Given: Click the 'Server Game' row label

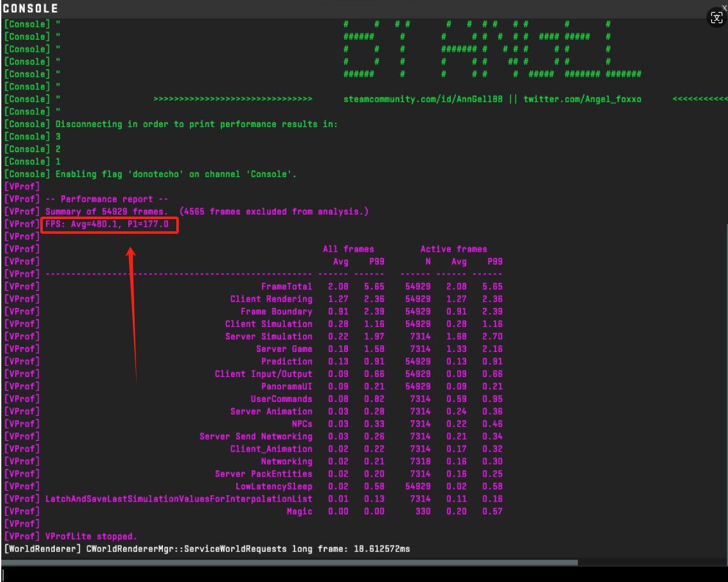Looking at the screenshot, I should 284,349.
